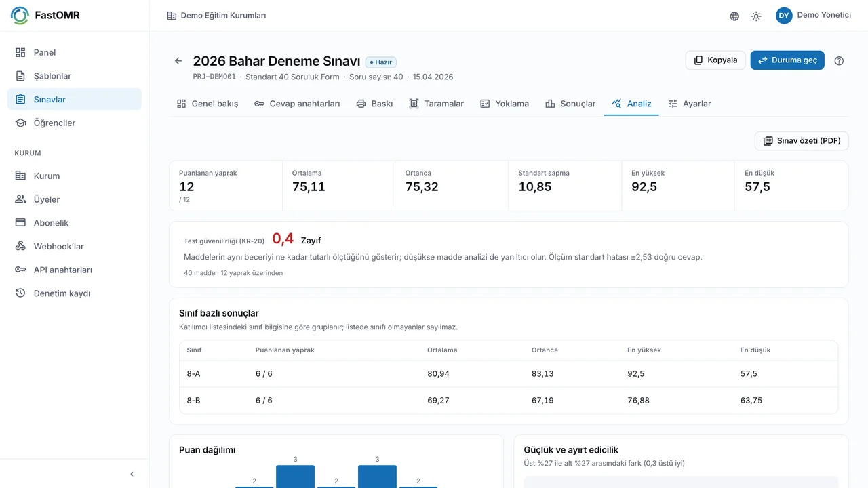Switch to the Taramalar tab

click(436, 104)
